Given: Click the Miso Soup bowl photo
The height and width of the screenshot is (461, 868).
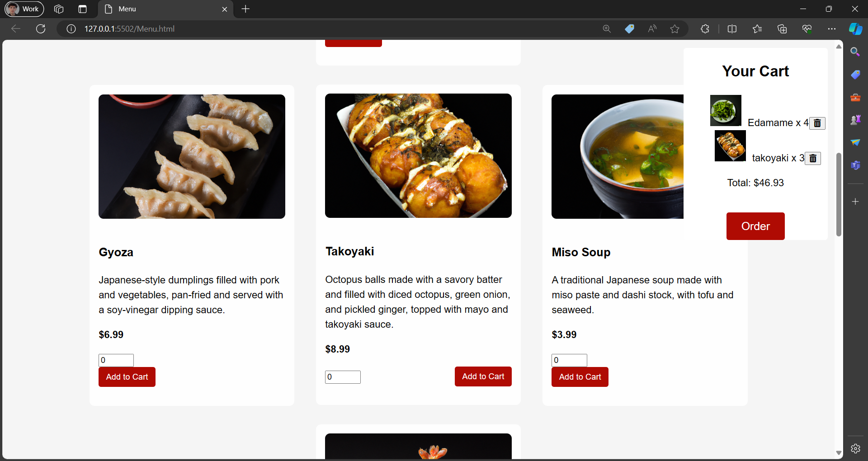Looking at the screenshot, I should (618, 156).
